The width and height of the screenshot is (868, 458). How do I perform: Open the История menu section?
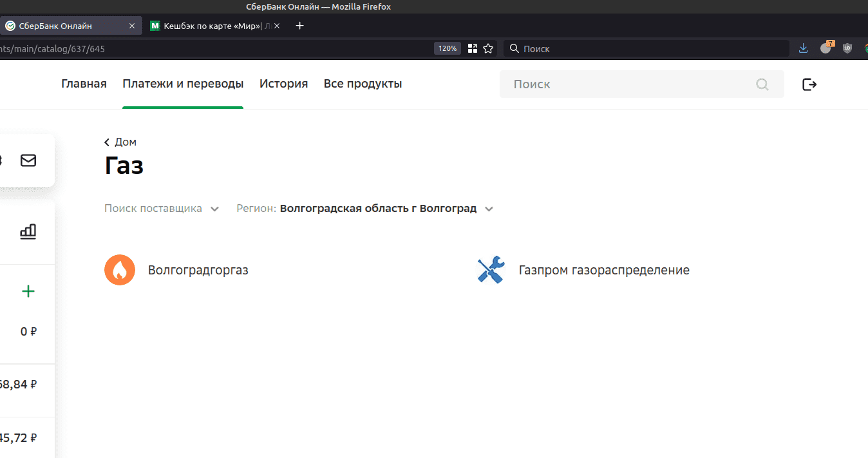point(283,84)
